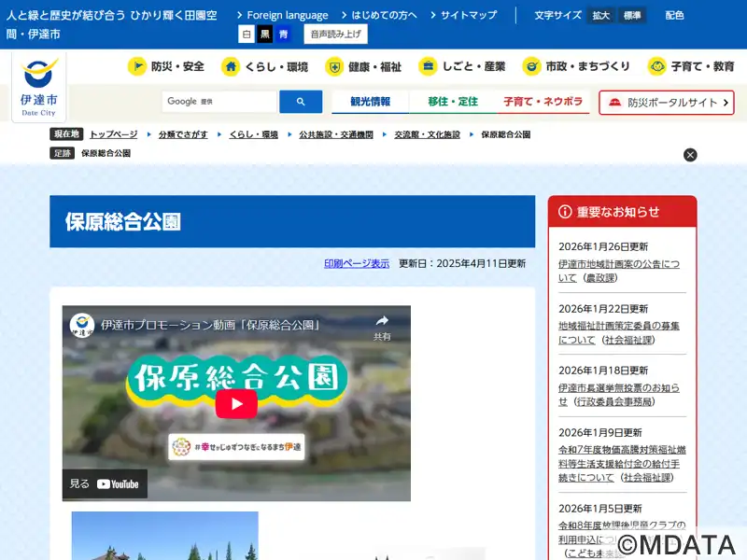Open the 印刷ページ表示 link

(x=357, y=263)
